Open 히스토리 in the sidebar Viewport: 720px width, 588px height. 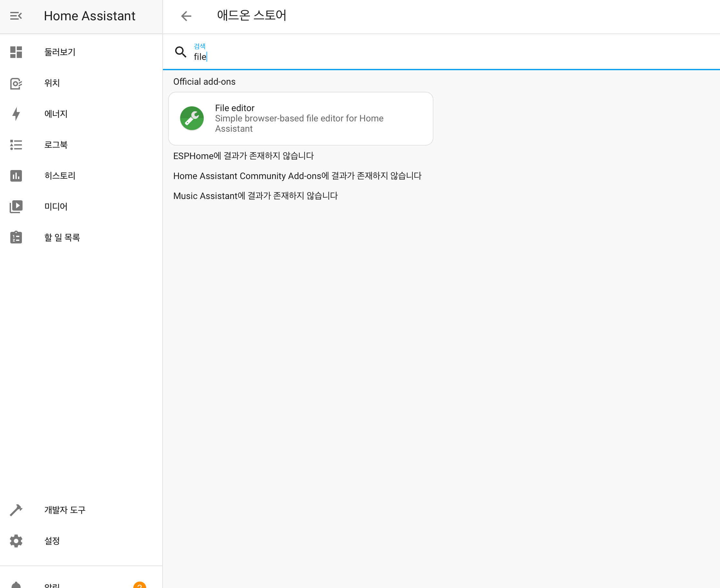(81, 176)
